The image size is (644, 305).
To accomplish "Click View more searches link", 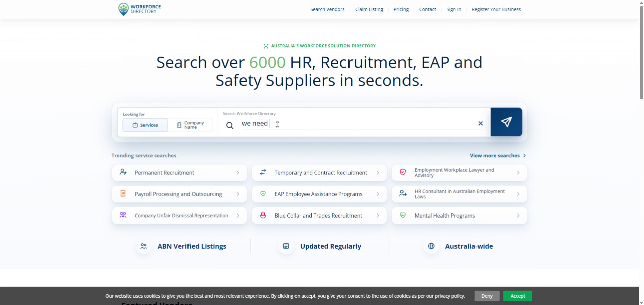I will (498, 156).
